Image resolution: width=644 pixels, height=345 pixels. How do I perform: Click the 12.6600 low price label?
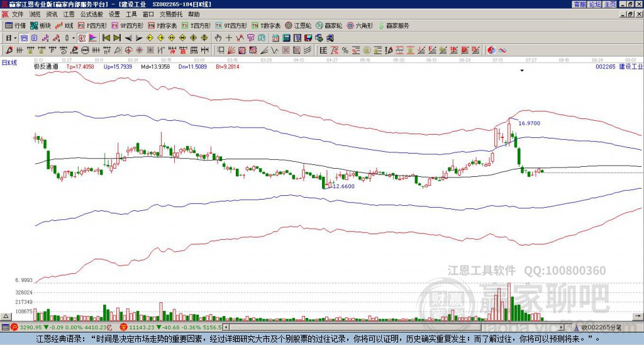point(343,186)
